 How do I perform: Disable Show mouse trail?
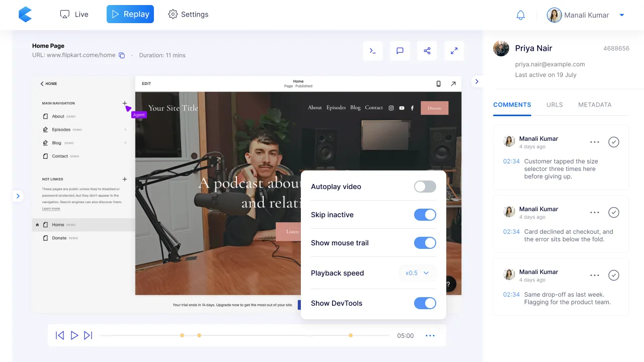[x=425, y=243]
